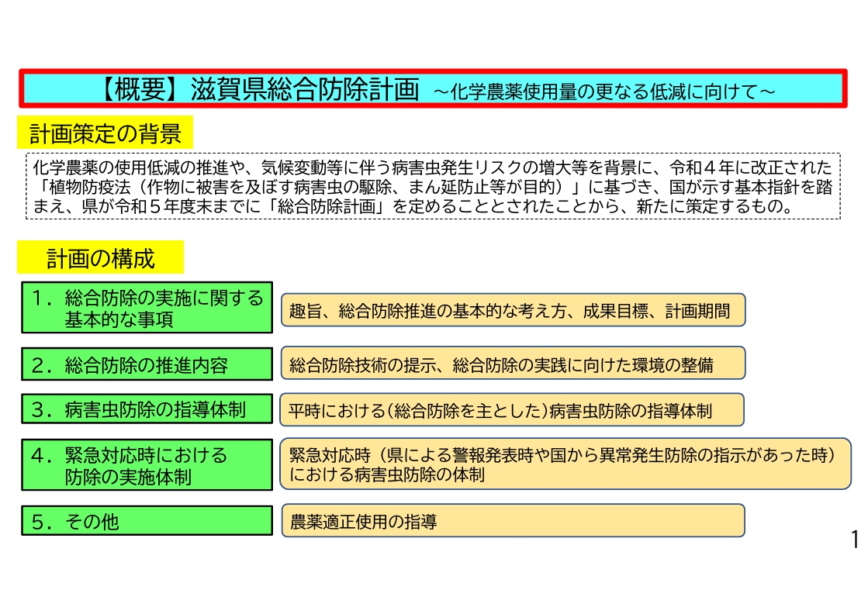Click the yellow 計画の構成 heading

point(100,258)
